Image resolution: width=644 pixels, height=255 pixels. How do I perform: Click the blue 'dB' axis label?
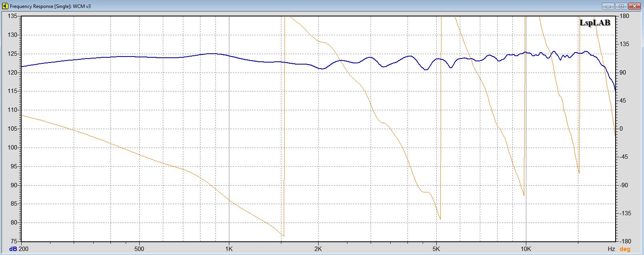coord(13,249)
